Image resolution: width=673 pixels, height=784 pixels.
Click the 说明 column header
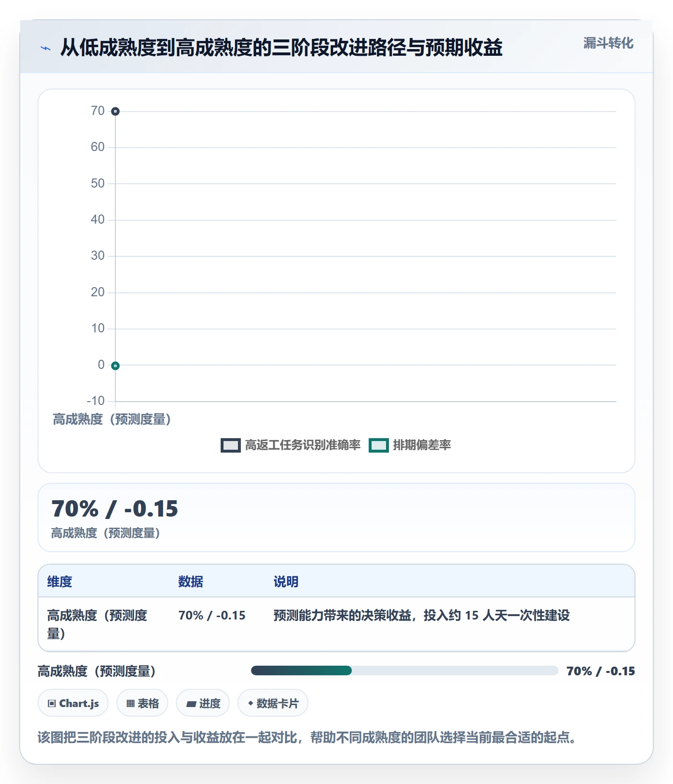point(286,582)
